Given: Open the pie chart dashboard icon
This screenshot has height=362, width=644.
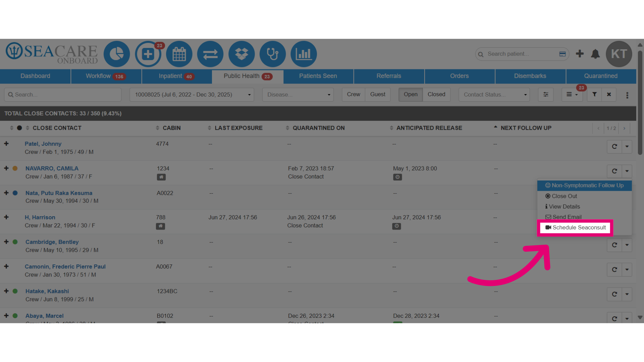Looking at the screenshot, I should pos(117,54).
